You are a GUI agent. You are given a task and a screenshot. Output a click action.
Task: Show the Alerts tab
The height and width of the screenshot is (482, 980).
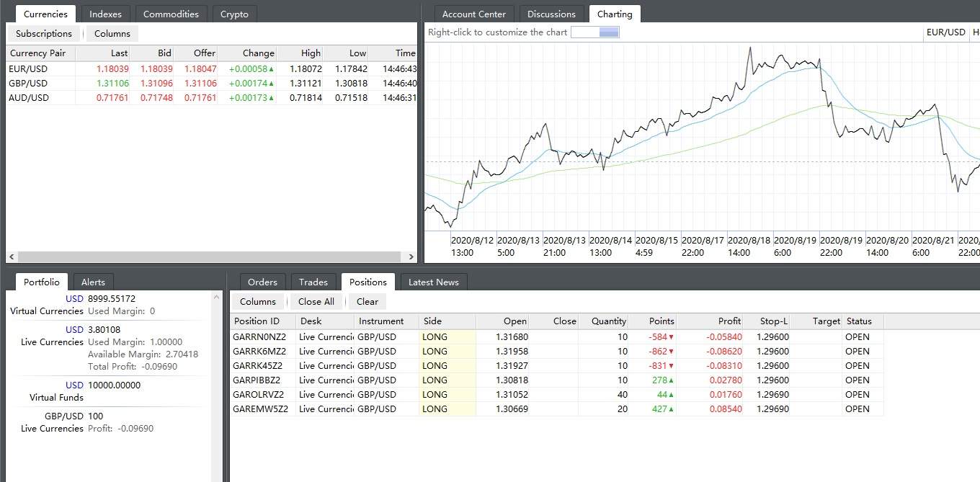[x=93, y=282]
